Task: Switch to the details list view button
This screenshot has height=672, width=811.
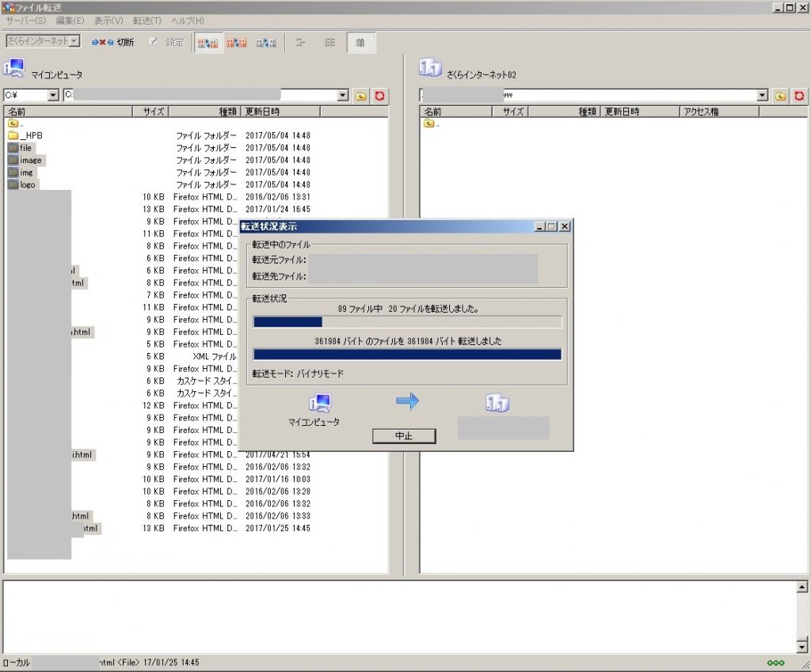Action: pyautogui.click(x=360, y=43)
